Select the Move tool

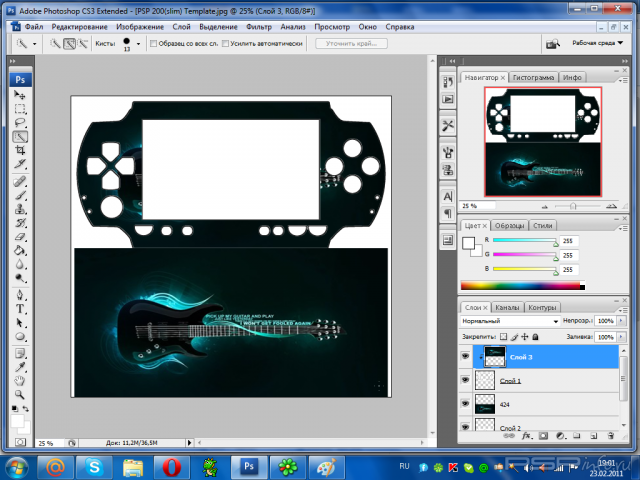point(20,94)
